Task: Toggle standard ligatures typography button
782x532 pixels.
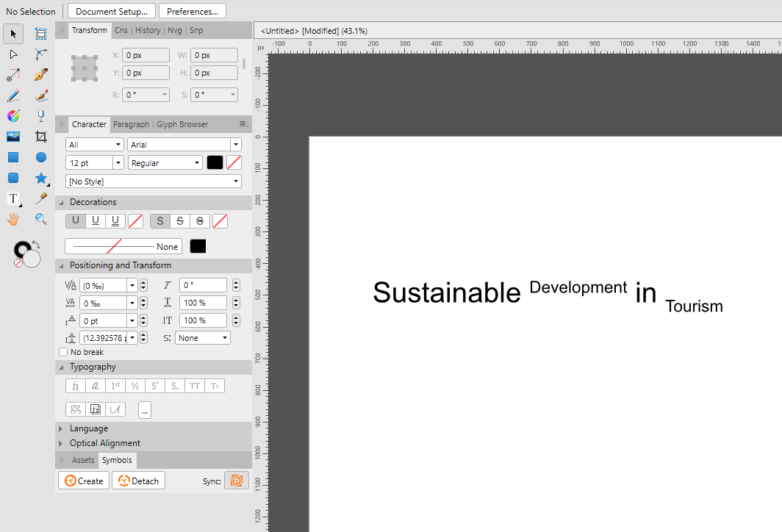Action: tap(75, 386)
